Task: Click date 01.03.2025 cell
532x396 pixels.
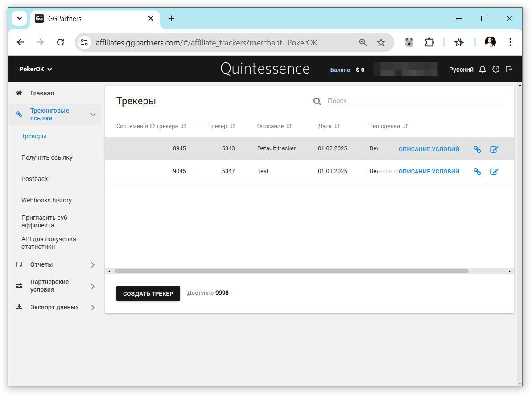Action: (333, 171)
